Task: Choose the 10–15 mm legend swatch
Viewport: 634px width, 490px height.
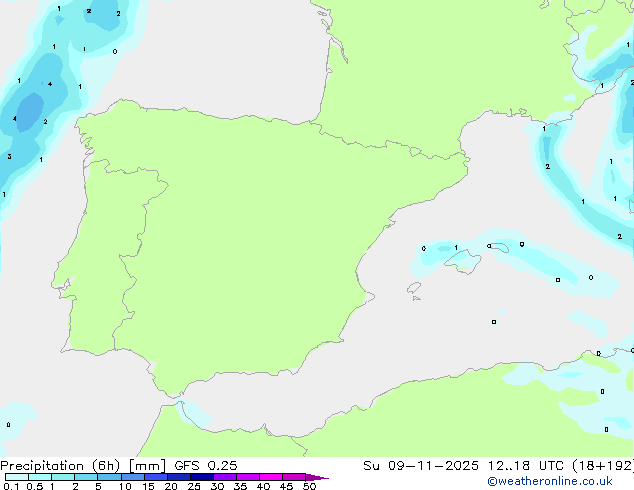Action: [x=132, y=477]
